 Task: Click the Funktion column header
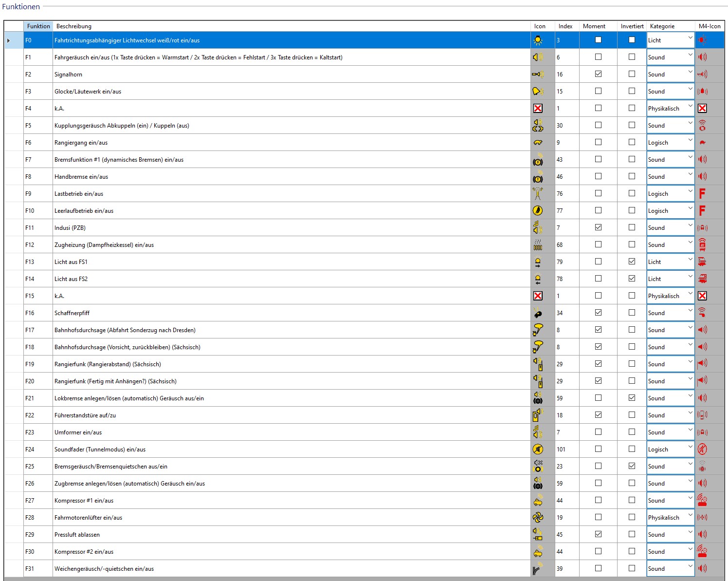click(x=38, y=26)
